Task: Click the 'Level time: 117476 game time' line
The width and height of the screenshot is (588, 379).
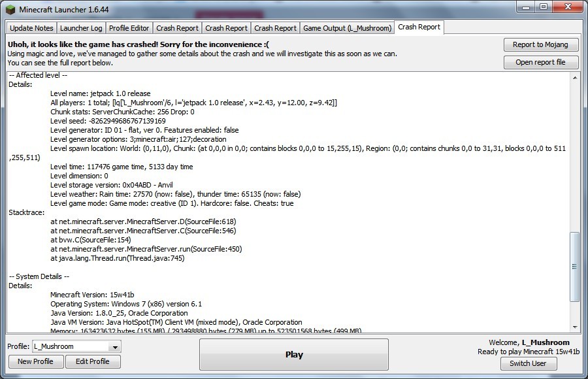Action: pyautogui.click(x=122, y=167)
